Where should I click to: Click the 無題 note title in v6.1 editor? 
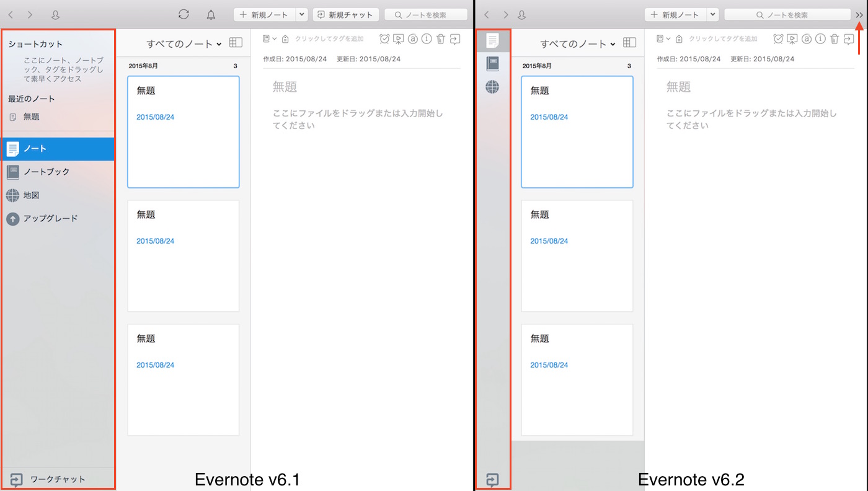click(x=285, y=87)
